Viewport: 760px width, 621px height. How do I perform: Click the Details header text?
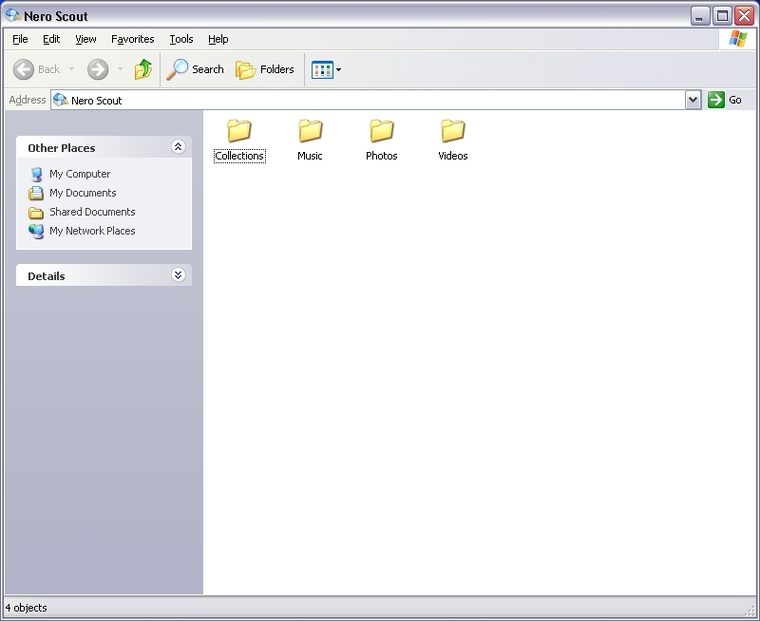(46, 276)
